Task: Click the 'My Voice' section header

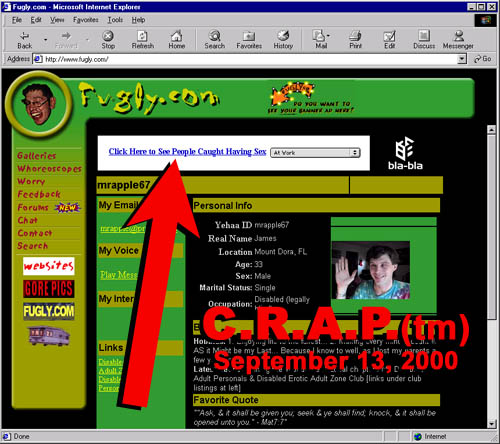Action: (118, 251)
